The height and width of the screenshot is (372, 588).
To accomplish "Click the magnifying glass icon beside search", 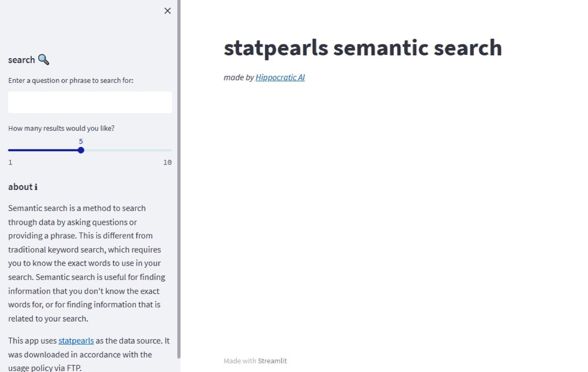I will pos(44,60).
